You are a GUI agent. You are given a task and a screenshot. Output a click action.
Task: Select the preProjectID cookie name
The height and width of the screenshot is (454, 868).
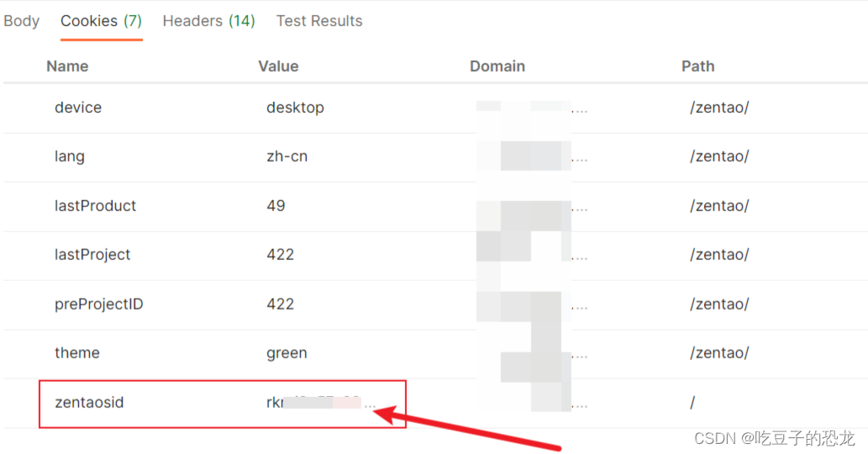(98, 304)
